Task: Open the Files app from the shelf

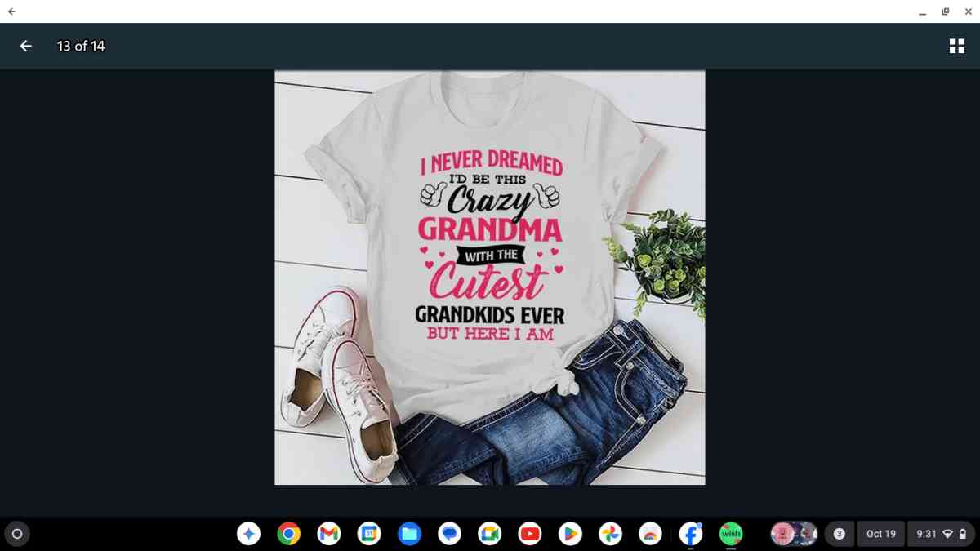Action: click(x=409, y=534)
